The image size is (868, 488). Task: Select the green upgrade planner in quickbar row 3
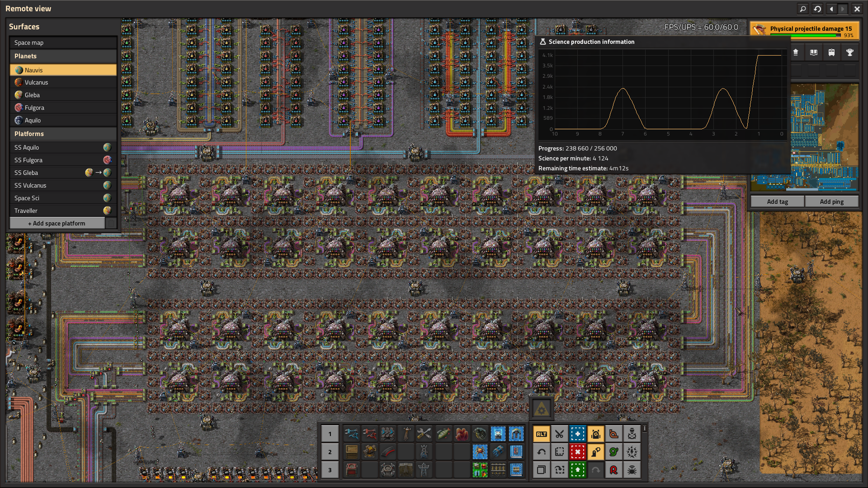pyautogui.click(x=480, y=470)
